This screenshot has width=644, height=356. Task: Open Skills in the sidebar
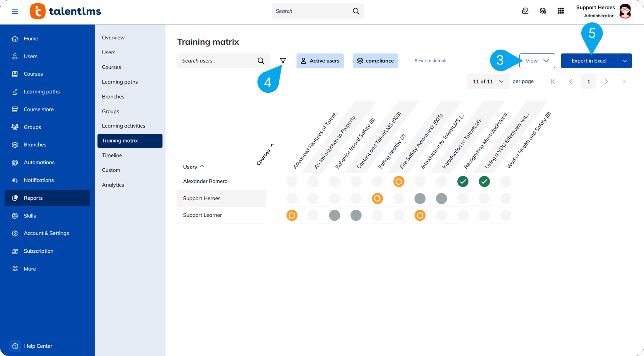[47, 216]
